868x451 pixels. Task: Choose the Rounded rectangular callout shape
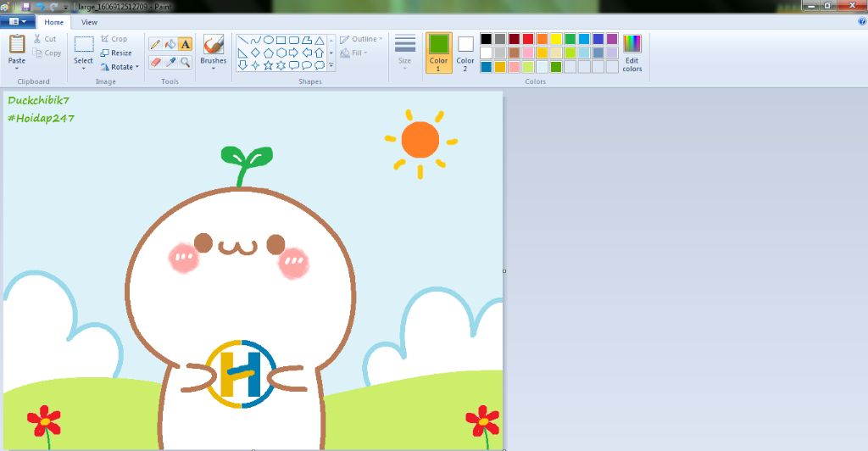tap(293, 65)
